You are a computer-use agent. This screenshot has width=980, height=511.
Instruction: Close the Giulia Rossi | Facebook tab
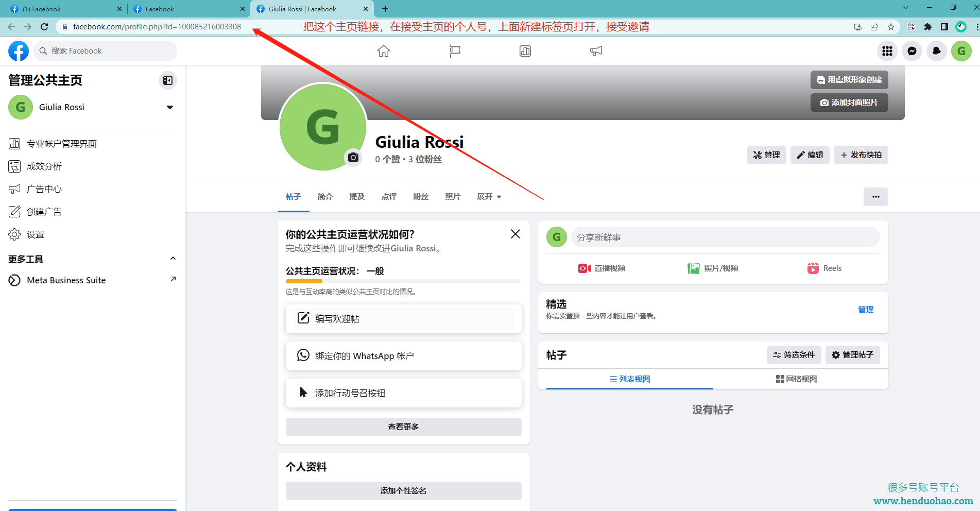tap(366, 9)
